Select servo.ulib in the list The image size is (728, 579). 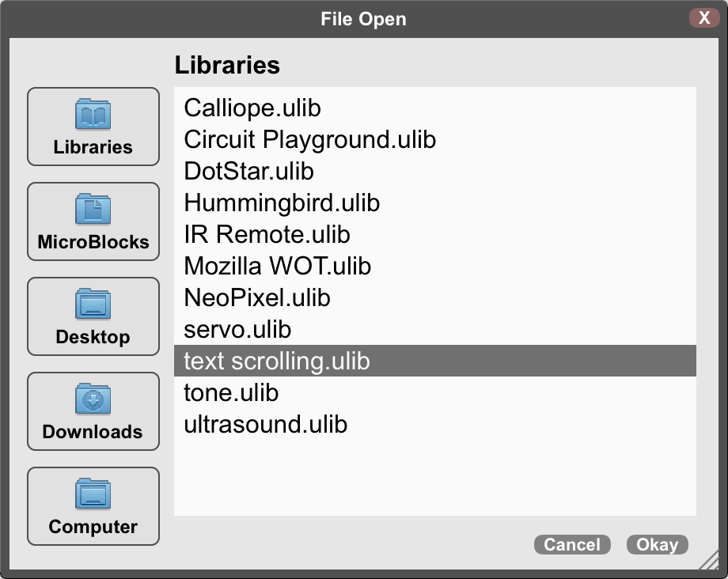pos(435,329)
